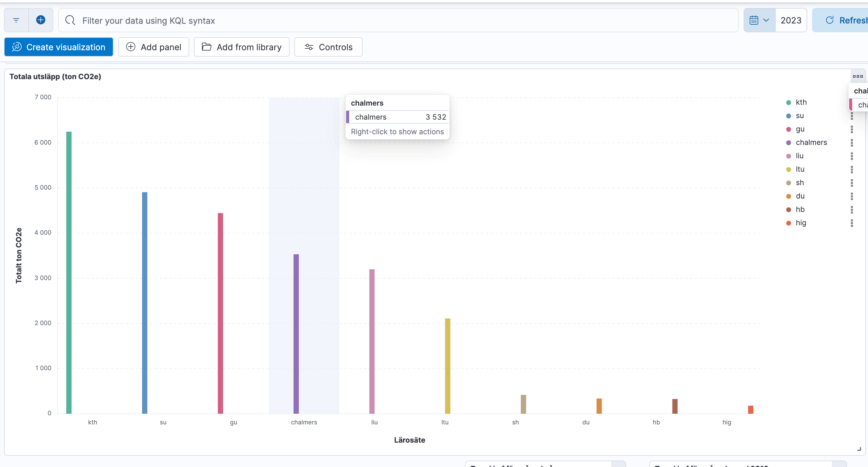Toggle chalmers series in legend
Image resolution: width=868 pixels, height=467 pixels.
click(811, 143)
